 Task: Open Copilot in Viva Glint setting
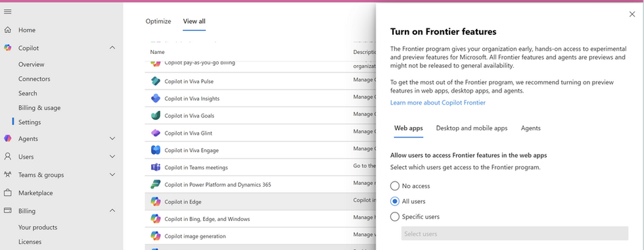pyautogui.click(x=188, y=133)
